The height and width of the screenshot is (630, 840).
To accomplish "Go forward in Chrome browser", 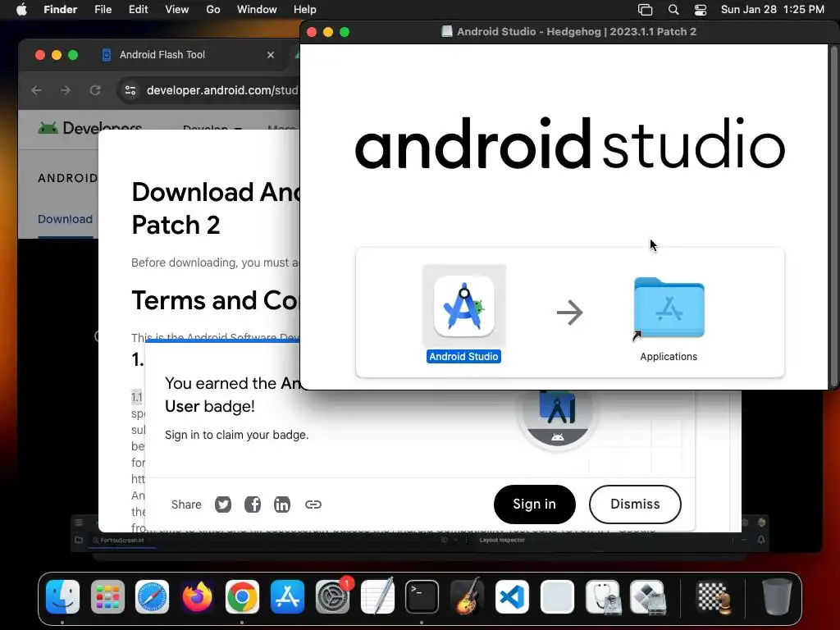I will [66, 90].
